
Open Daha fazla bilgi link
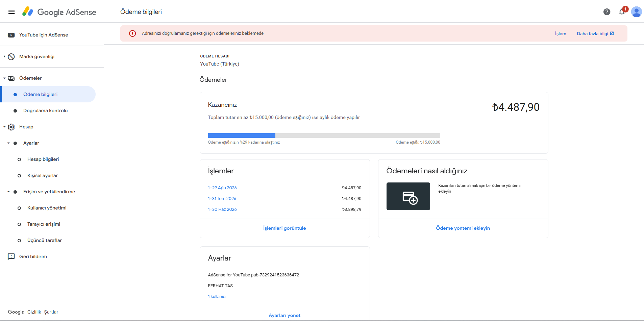tap(595, 34)
